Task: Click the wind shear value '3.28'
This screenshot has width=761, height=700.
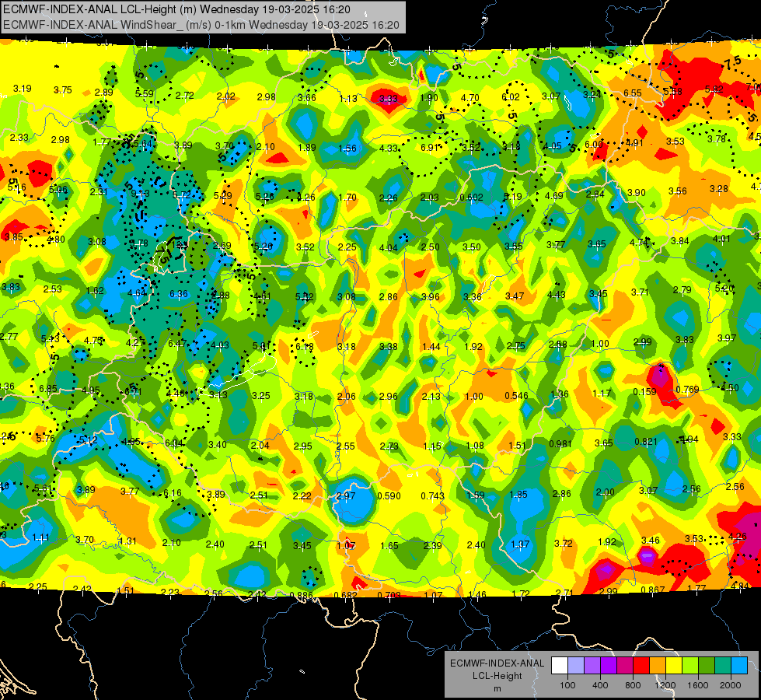Action: tap(718, 189)
